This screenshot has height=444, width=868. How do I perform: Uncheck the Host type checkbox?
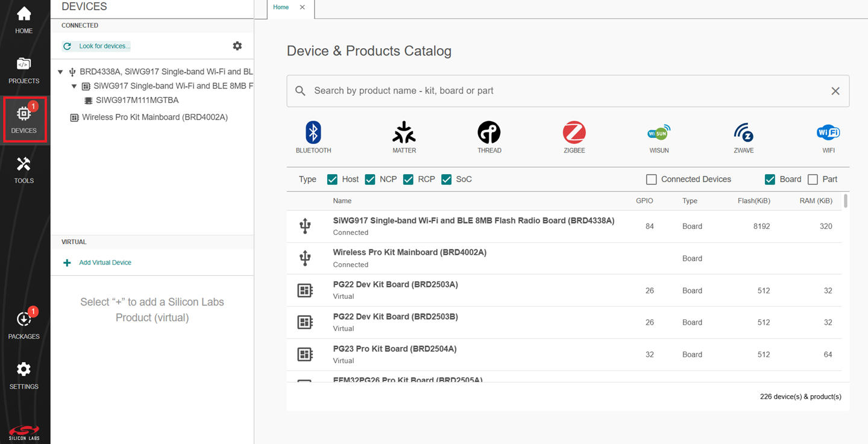pyautogui.click(x=332, y=180)
